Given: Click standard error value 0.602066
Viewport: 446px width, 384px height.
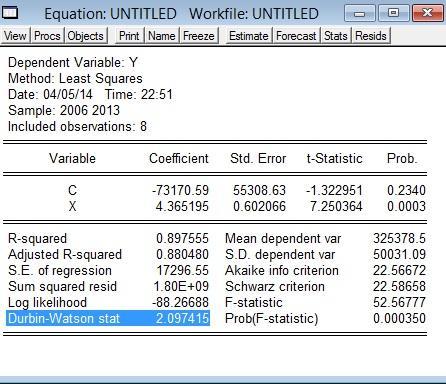Looking at the screenshot, I should (x=259, y=206).
